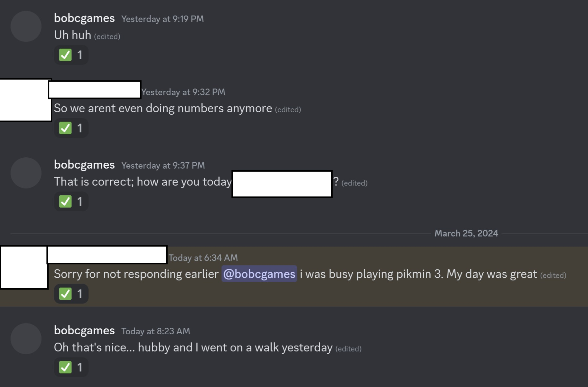Click bobcgames avatar beside "That is correct" message

click(26, 173)
